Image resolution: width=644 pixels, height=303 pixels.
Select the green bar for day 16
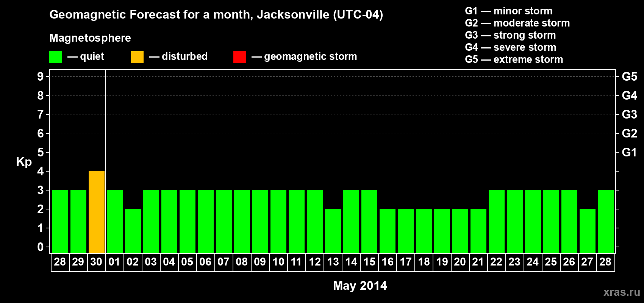tap(388, 231)
